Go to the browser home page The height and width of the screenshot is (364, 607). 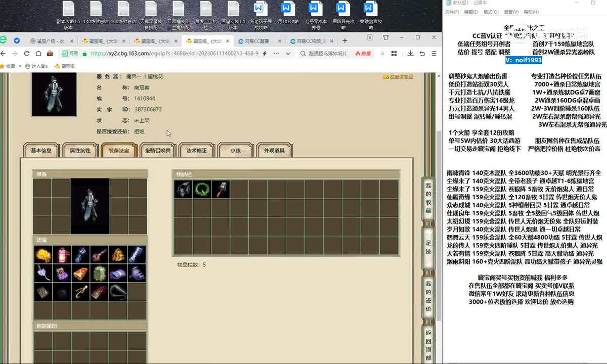click(38, 53)
